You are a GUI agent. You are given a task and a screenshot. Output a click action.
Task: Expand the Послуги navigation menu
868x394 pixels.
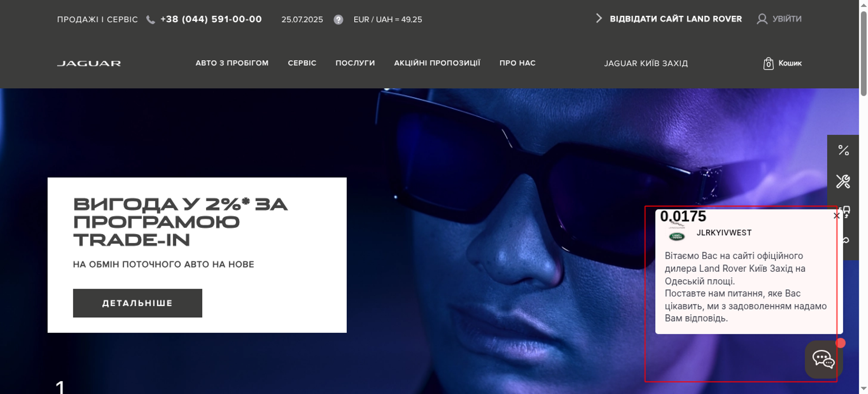[355, 63]
